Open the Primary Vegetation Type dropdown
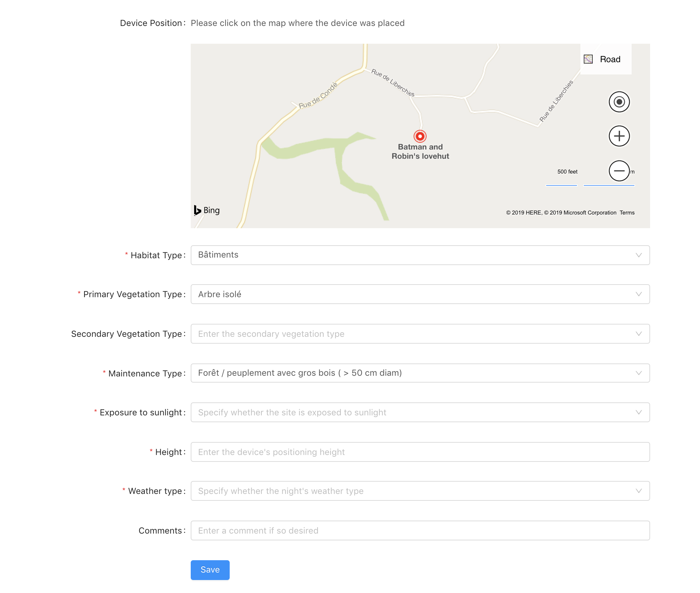The height and width of the screenshot is (593, 700). coord(420,294)
